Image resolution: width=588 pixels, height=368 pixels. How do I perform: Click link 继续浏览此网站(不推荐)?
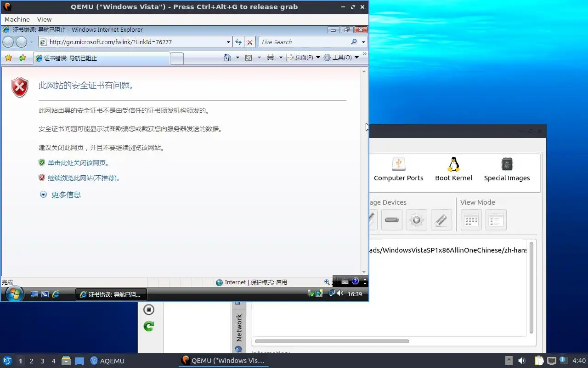[x=84, y=178]
